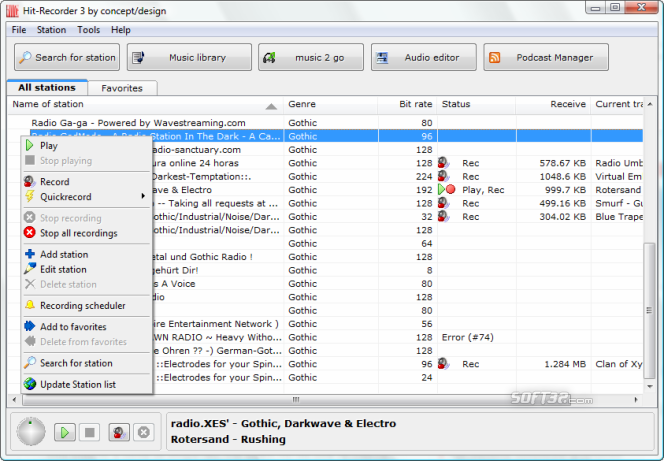Click the Edit station pencil icon

[x=30, y=268]
